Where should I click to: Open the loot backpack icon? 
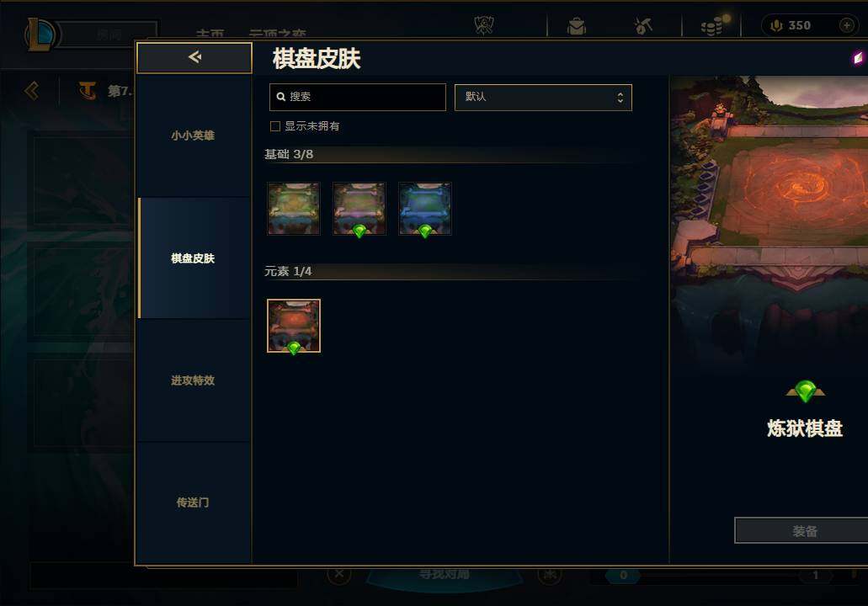(576, 26)
